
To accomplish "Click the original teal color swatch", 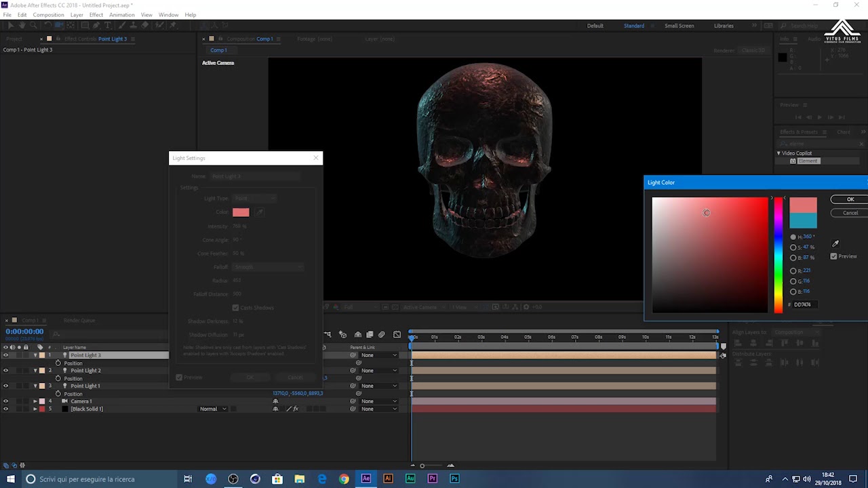I will tap(803, 220).
